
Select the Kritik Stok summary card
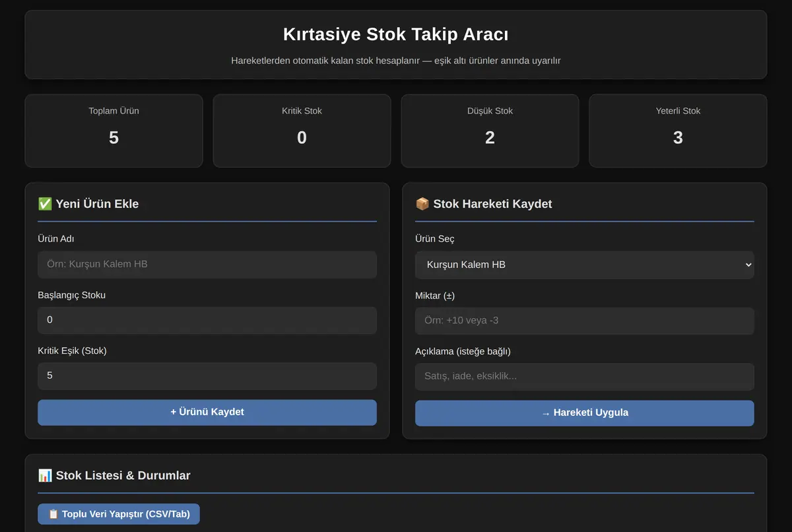(302, 131)
